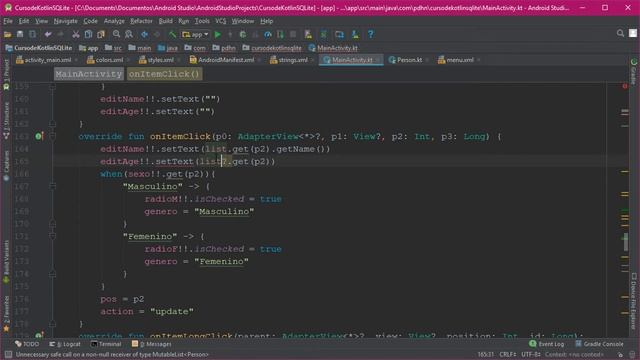This screenshot has height=360, width=640.
Task: Click the cursodekotlinsqlite package breadcrumb
Action: [x=272, y=48]
